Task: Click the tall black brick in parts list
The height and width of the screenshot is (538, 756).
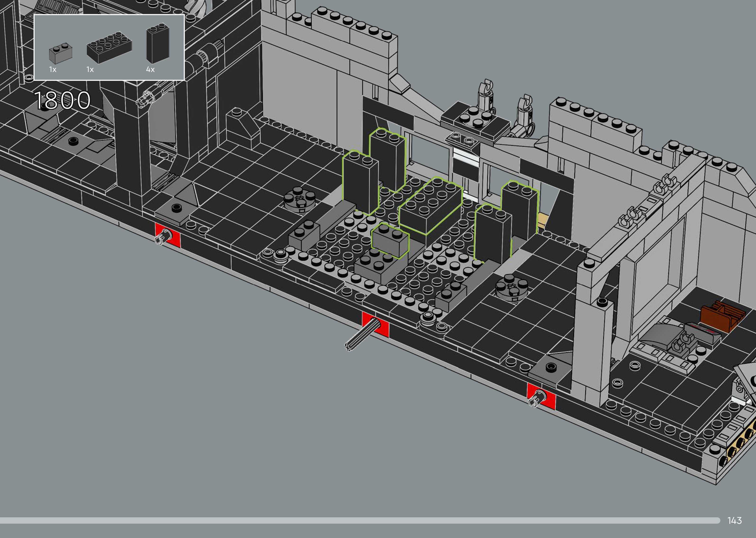Action: (x=158, y=43)
